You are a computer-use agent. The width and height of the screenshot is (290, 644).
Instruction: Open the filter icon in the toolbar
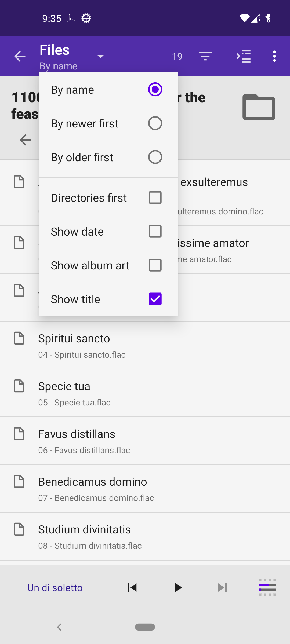205,56
